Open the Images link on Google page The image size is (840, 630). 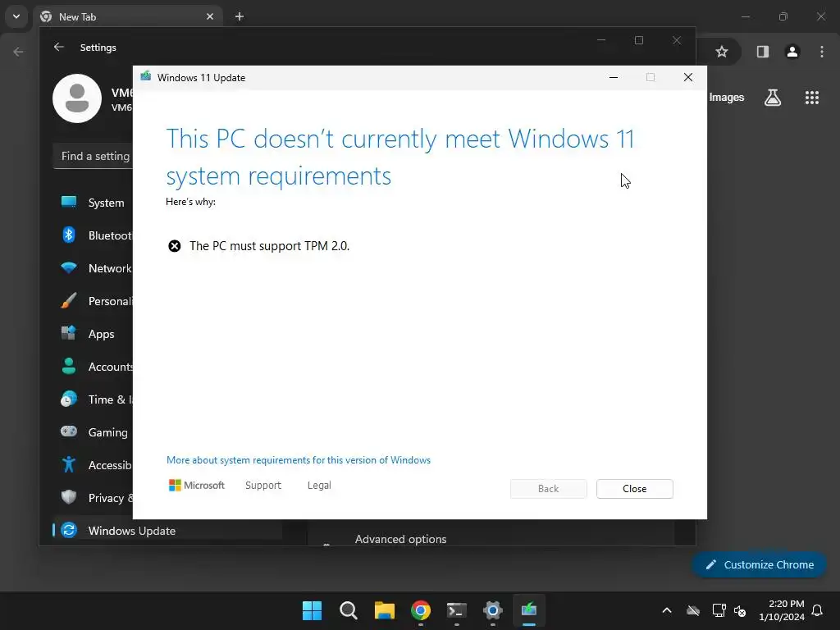coord(727,98)
